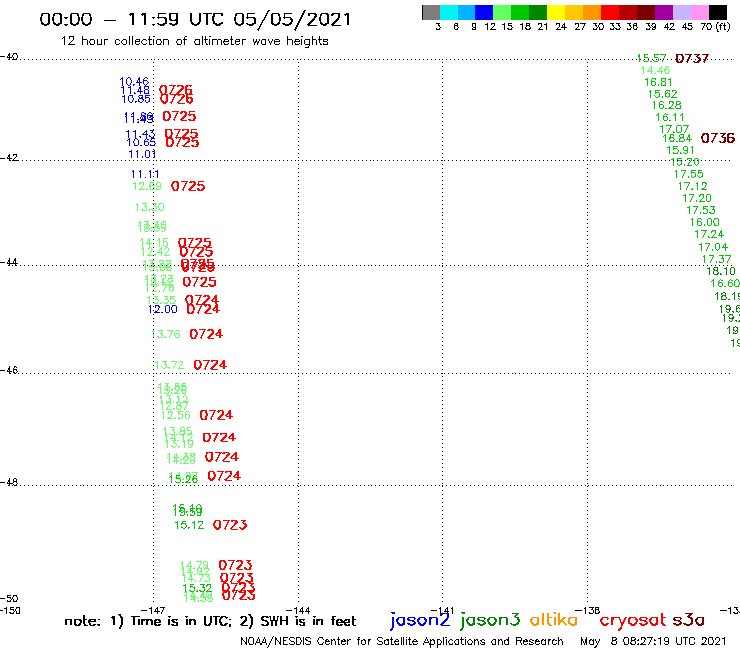This screenshot has width=740, height=650.
Task: Pick the yellow swatch in the color scale
Action: point(556,12)
